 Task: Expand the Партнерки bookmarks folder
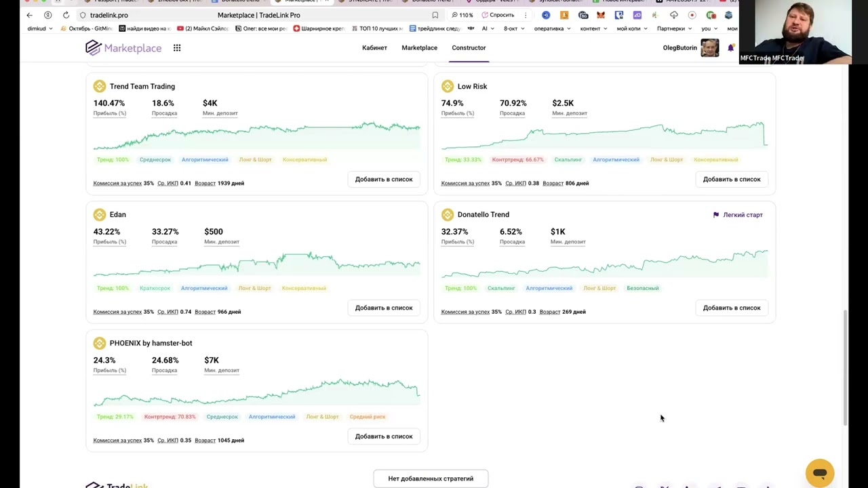pos(674,28)
